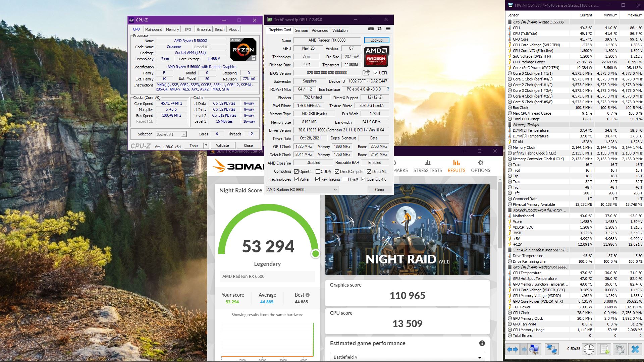Toggle the Vulkan checkbox
This screenshot has width=644, height=362.
pyautogui.click(x=296, y=179)
